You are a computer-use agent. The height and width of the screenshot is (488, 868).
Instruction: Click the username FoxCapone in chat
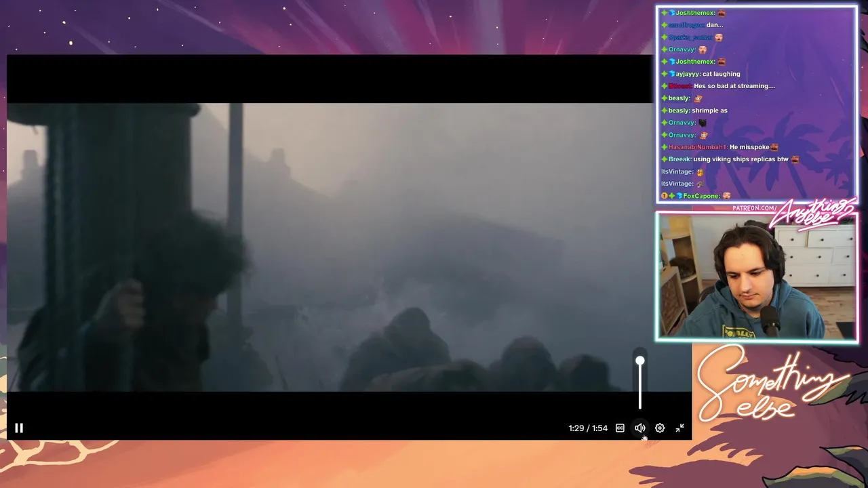tap(701, 196)
